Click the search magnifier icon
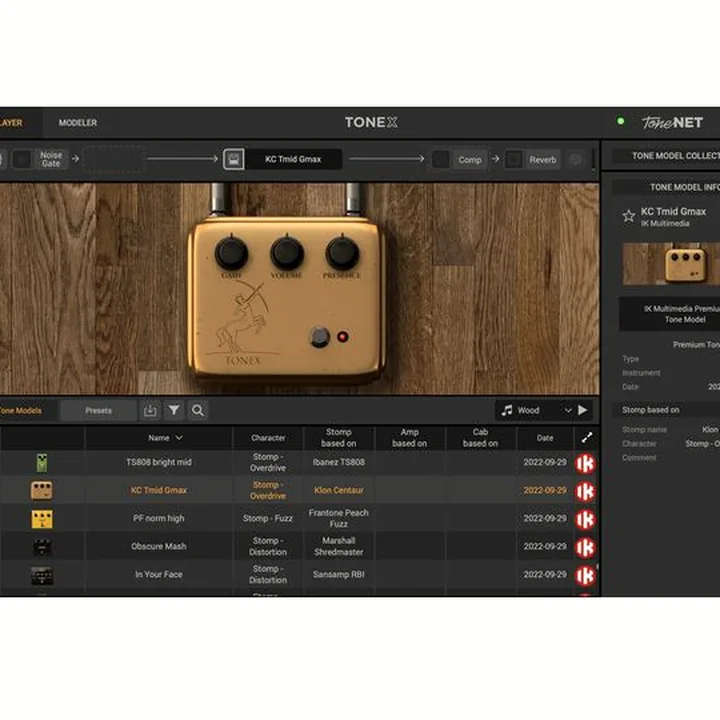 (x=198, y=411)
